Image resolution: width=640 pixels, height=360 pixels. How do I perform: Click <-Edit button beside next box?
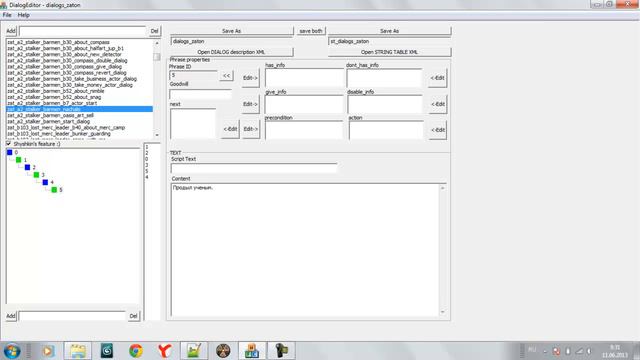tap(230, 129)
